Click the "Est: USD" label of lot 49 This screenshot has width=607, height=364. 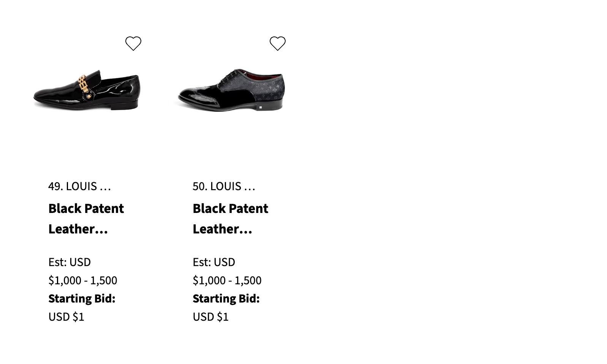point(70,262)
